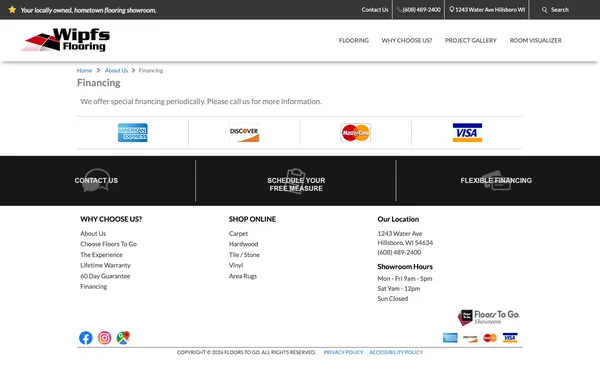This screenshot has height=375, width=600.
Task: Click the Our Location heading
Action: point(398,219)
